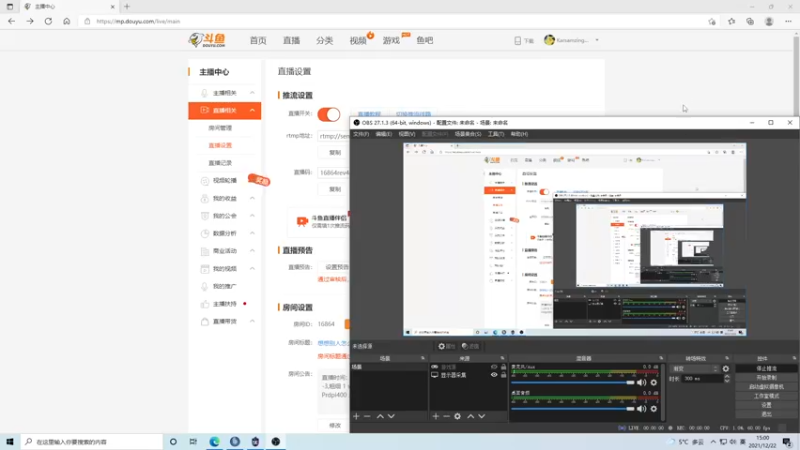Open source properties gear in Sources panel
800x450 pixels.
(458, 416)
